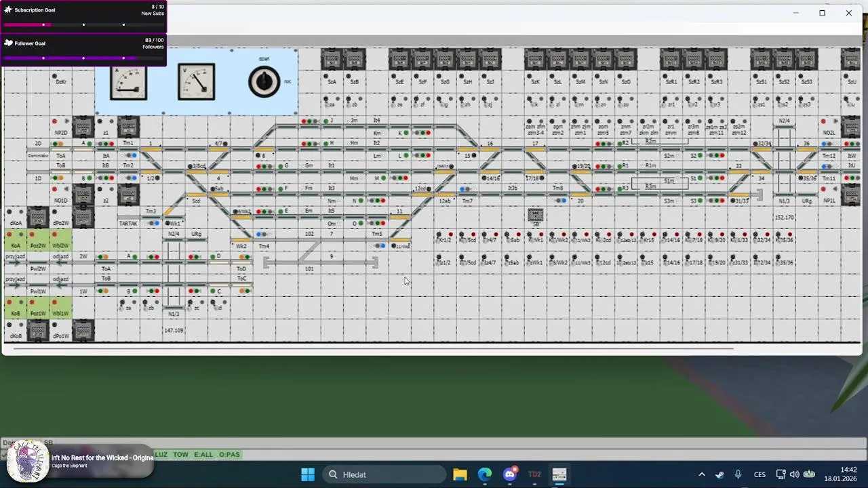Select the green KoA block cell
Viewport: 868px width, 488px height.
(x=15, y=240)
